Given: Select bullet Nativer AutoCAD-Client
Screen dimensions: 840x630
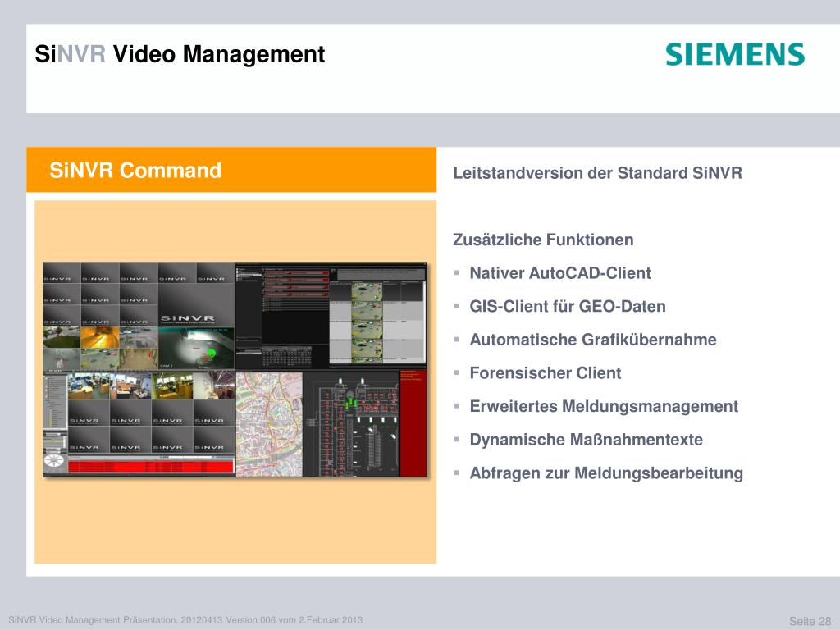Looking at the screenshot, I should (x=559, y=273).
